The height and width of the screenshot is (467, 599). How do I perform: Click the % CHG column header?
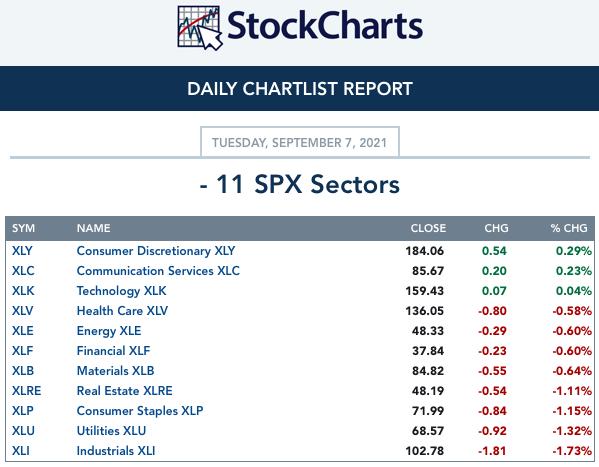point(569,228)
